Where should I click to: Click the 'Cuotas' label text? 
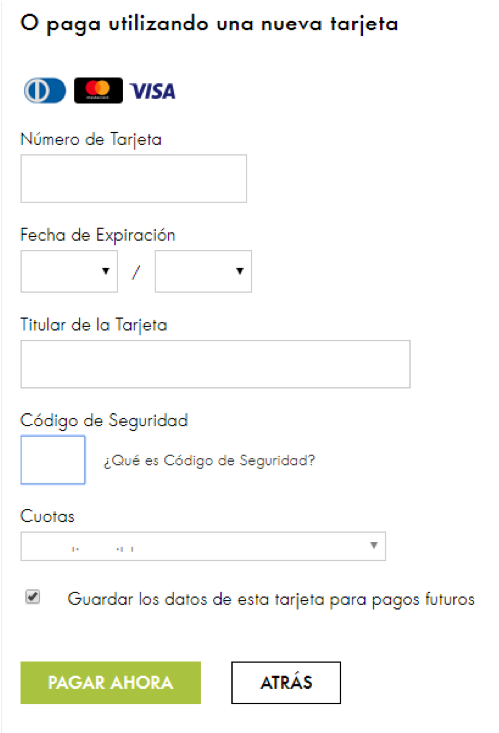pyautogui.click(x=47, y=517)
